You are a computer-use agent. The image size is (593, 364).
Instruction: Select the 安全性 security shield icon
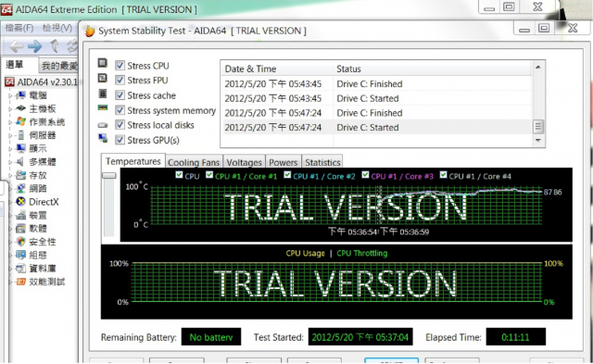coord(20,242)
